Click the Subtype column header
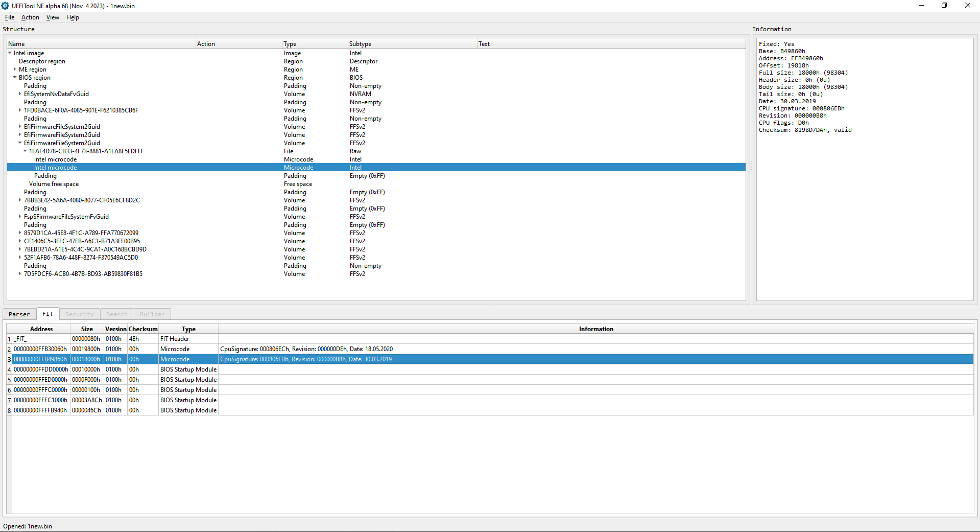 point(360,44)
